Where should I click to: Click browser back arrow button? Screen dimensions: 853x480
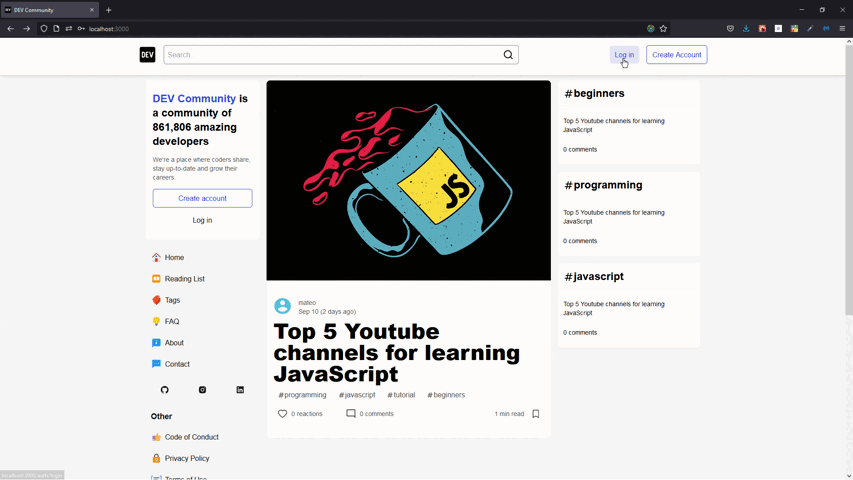[11, 29]
